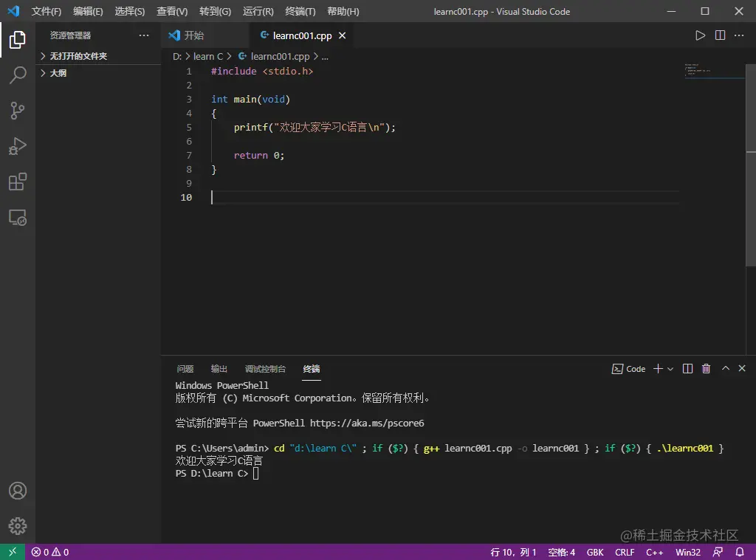
Task: Open the Explorer view in activity bar
Action: (x=18, y=40)
